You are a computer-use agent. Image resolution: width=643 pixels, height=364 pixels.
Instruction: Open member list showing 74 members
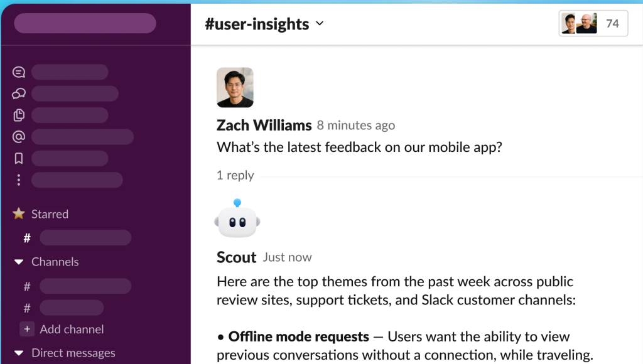tap(593, 23)
